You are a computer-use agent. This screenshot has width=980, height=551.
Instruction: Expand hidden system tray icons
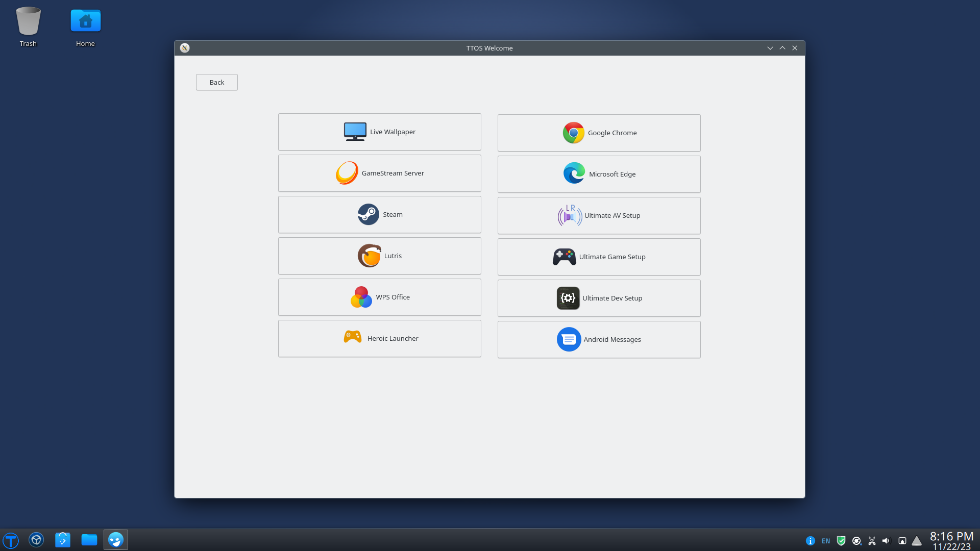tap(917, 541)
